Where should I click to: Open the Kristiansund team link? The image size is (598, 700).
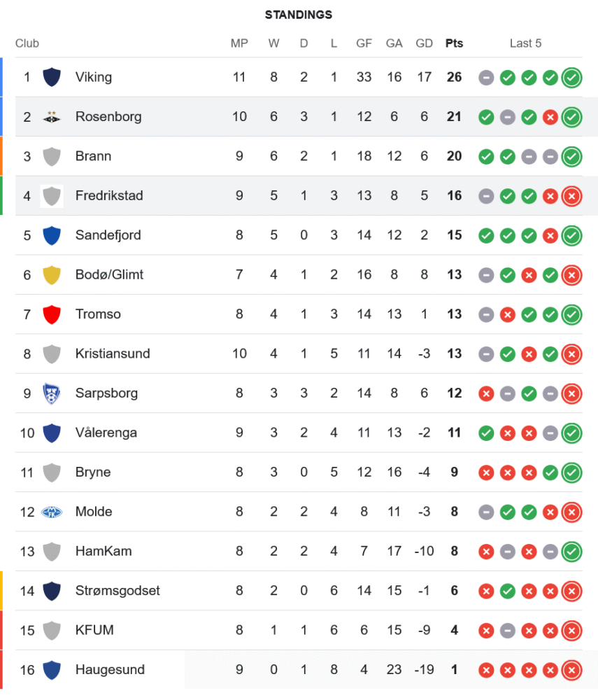(x=113, y=353)
